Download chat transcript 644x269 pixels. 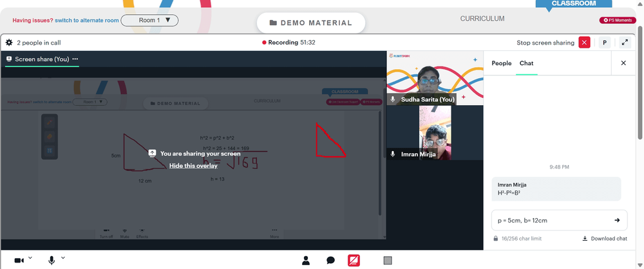coord(605,239)
